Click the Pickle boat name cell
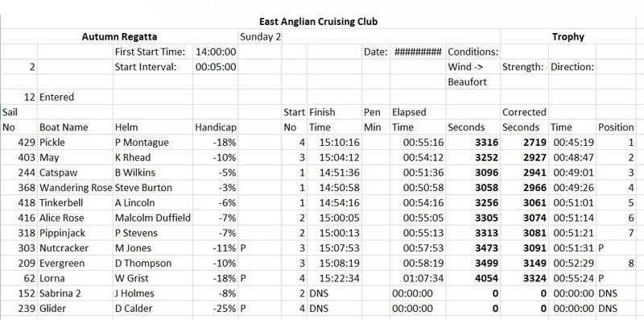This screenshot has width=644, height=320. (75, 143)
